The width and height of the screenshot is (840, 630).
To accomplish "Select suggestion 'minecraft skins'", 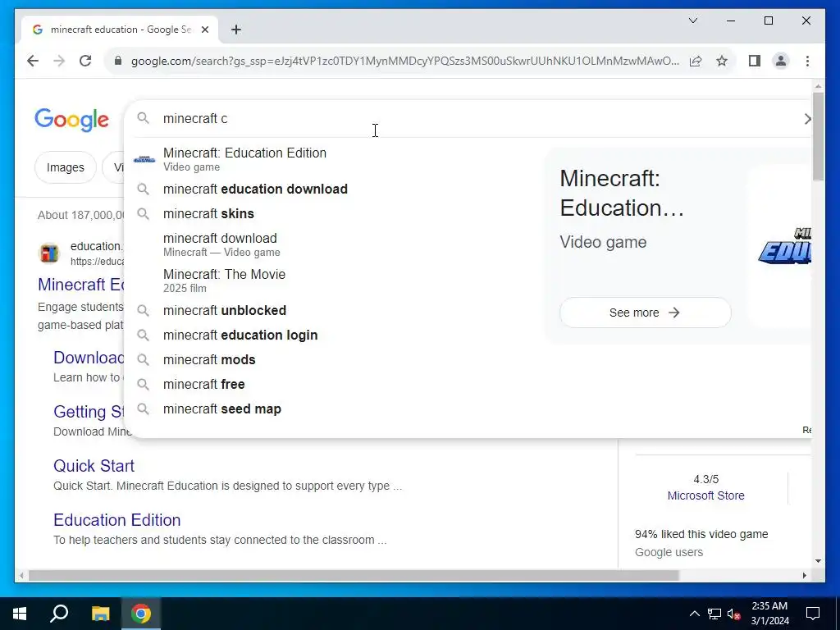I will tap(333, 214).
